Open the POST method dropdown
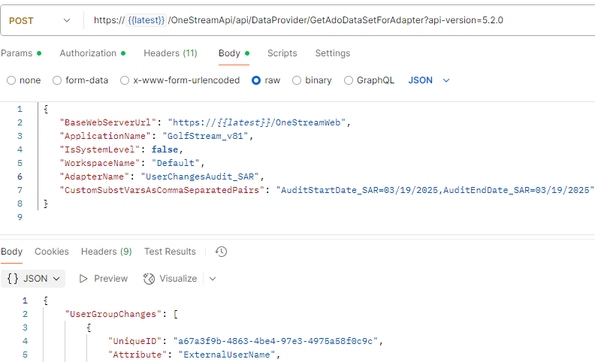This screenshot has width=595, height=362. click(x=40, y=20)
